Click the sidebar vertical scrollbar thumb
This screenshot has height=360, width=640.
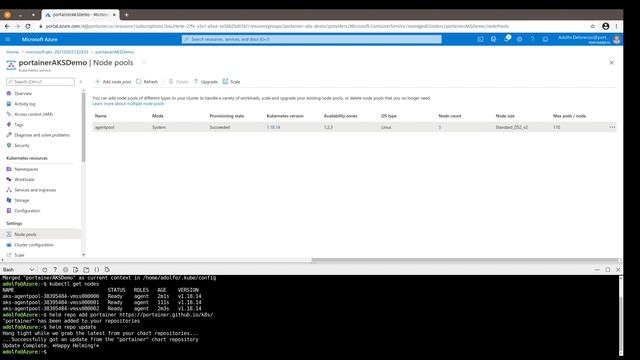tap(84, 127)
